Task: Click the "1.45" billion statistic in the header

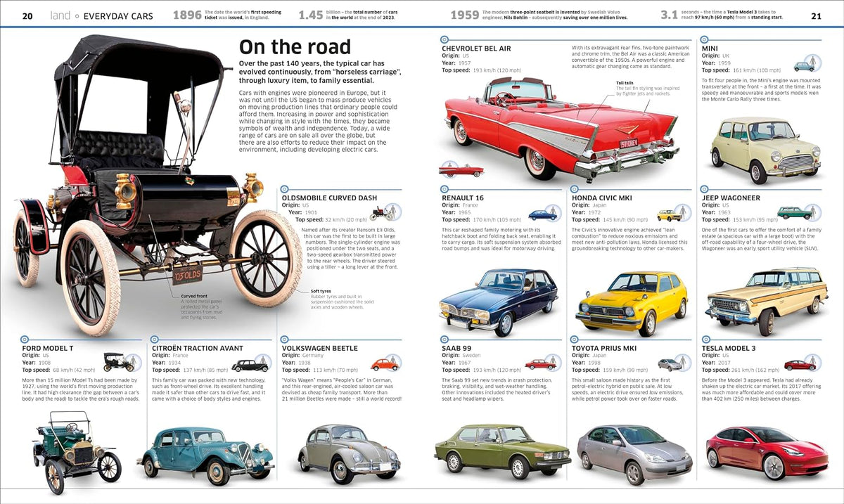Action: (311, 15)
